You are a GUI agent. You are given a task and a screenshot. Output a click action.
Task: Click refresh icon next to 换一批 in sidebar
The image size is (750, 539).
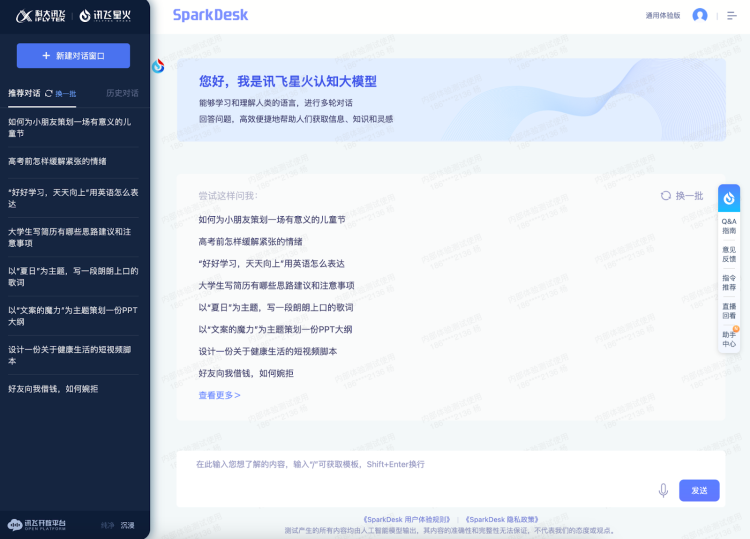pos(49,93)
